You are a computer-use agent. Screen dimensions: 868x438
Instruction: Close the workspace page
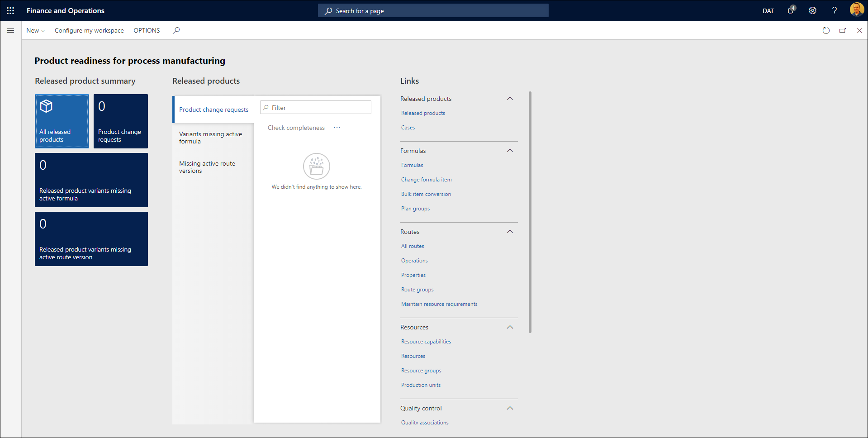point(859,30)
